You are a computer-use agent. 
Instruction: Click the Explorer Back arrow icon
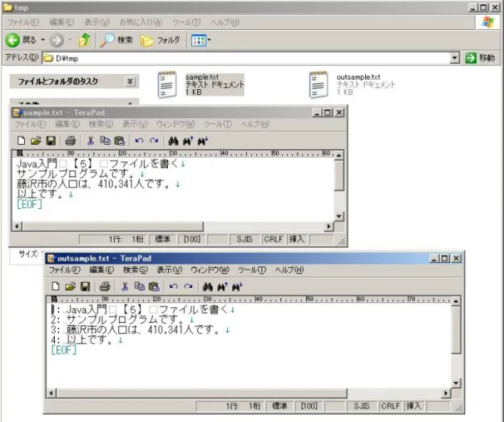(x=12, y=40)
